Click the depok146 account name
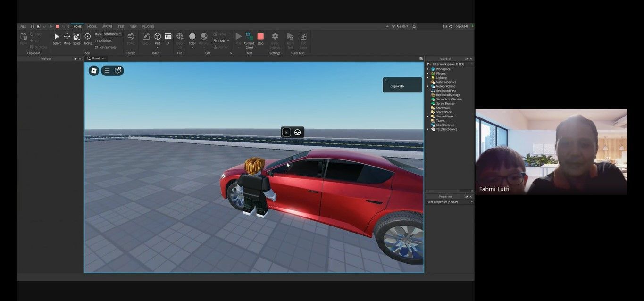This screenshot has height=301, width=644. (462, 26)
